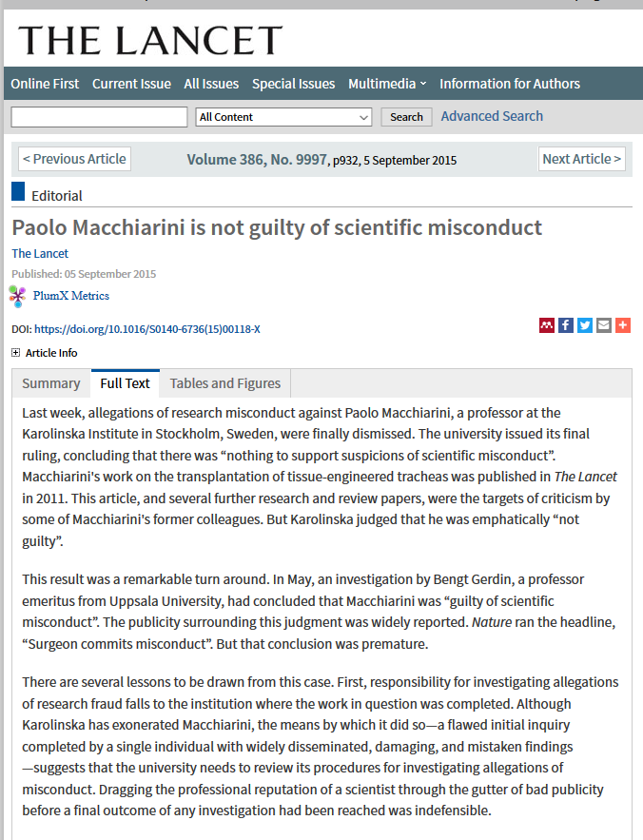Open Current Issue in navigation bar

pyautogui.click(x=131, y=84)
